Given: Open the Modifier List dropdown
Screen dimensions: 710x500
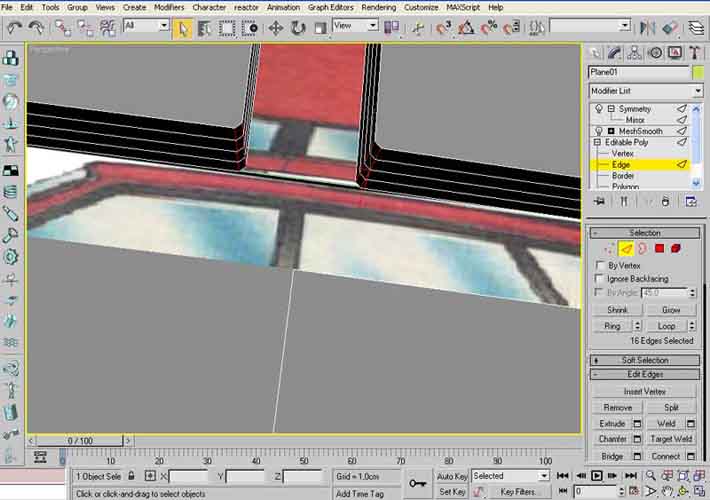Looking at the screenshot, I should (x=645, y=91).
